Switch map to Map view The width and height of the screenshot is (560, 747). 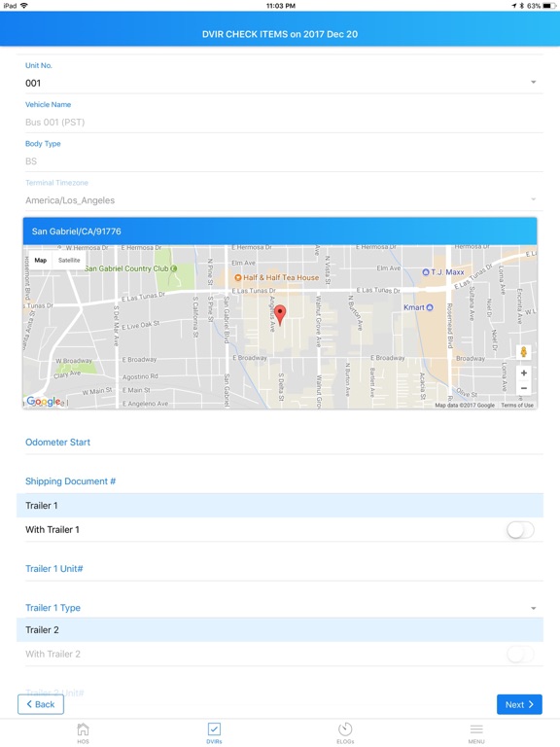(41, 260)
